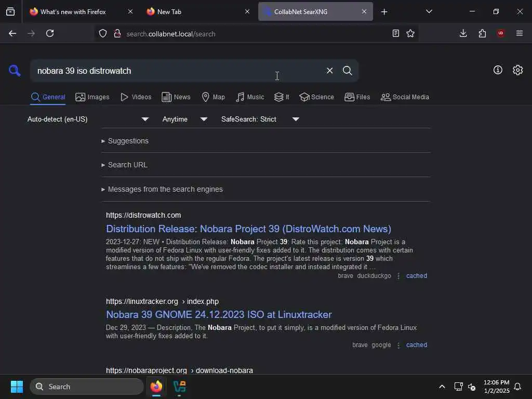The width and height of the screenshot is (532, 399).
Task: Open Nobara 39 GNOME ISO at Linuxtracker result
Action: [x=219, y=314]
